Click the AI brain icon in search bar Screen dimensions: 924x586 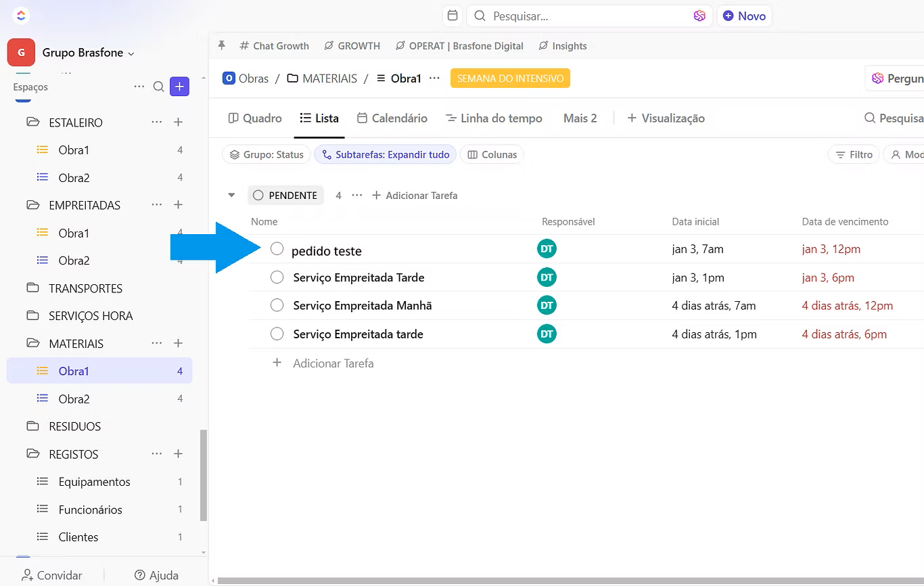tap(699, 16)
